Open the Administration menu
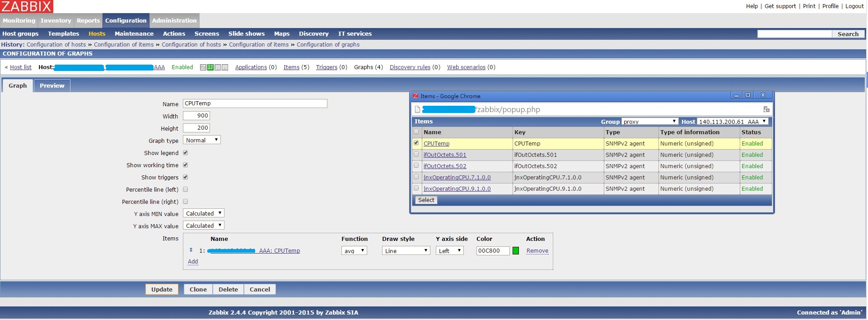Screen dimensions: 868x320 pos(174,21)
